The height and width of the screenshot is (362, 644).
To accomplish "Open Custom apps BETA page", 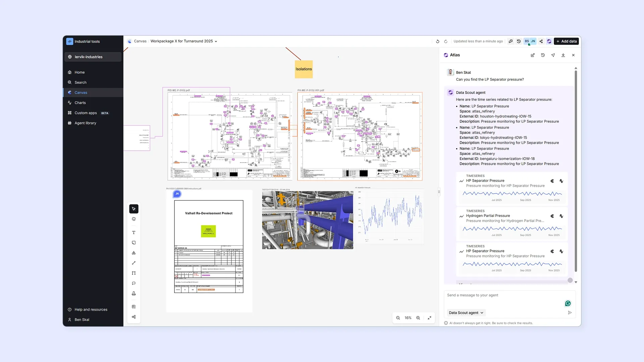I will 93,113.
